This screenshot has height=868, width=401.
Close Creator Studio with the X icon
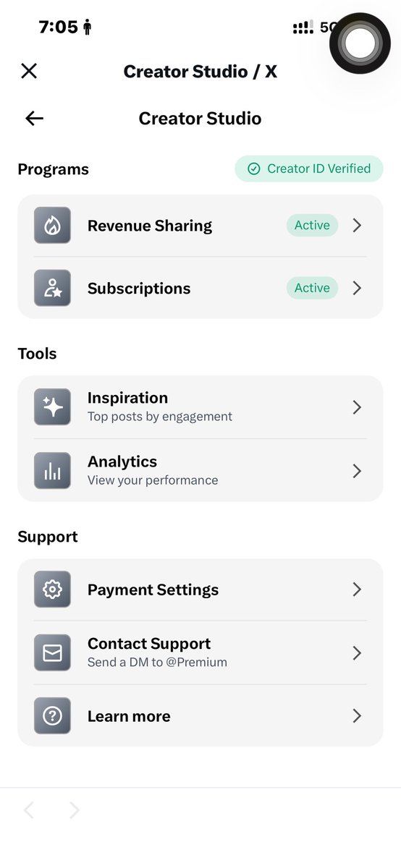[x=29, y=71]
